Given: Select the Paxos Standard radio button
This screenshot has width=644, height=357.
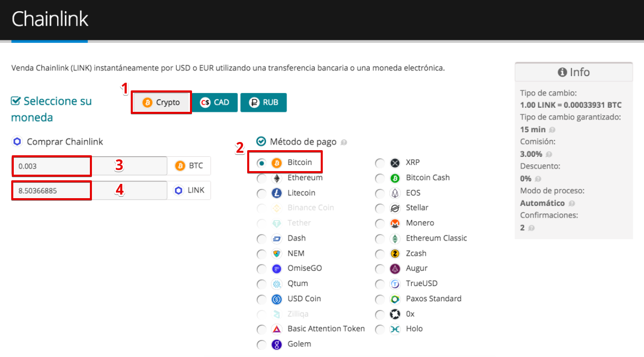Looking at the screenshot, I should pyautogui.click(x=380, y=299).
